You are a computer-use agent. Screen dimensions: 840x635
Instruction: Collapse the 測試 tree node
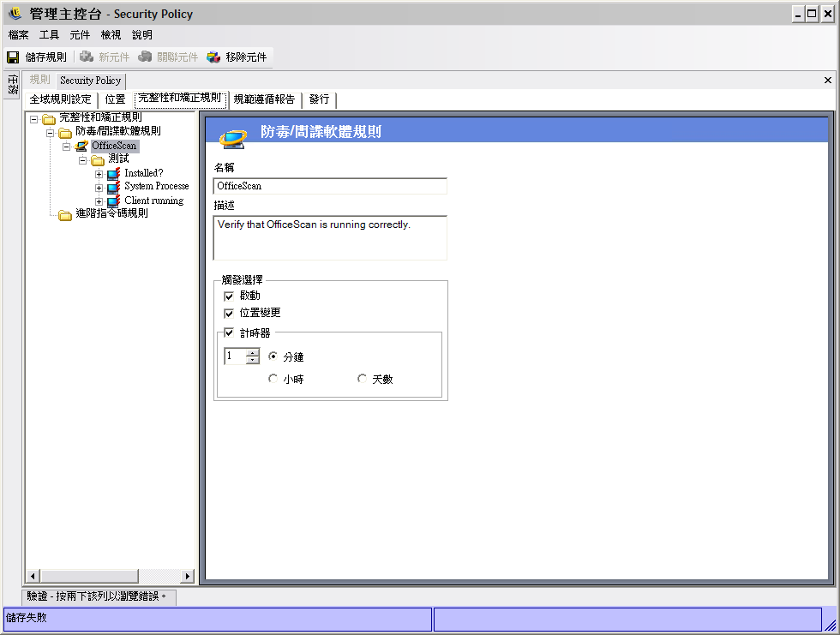point(82,160)
